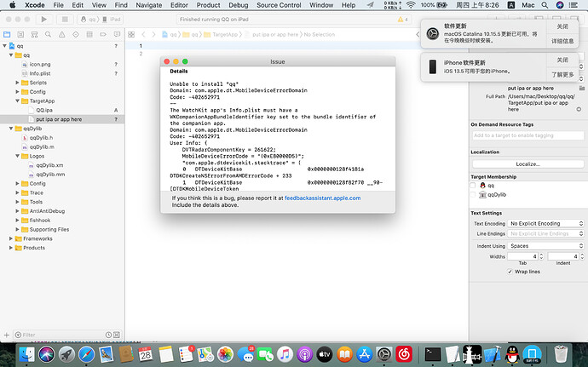Click the yellow warning count in activity bar

pos(403,19)
